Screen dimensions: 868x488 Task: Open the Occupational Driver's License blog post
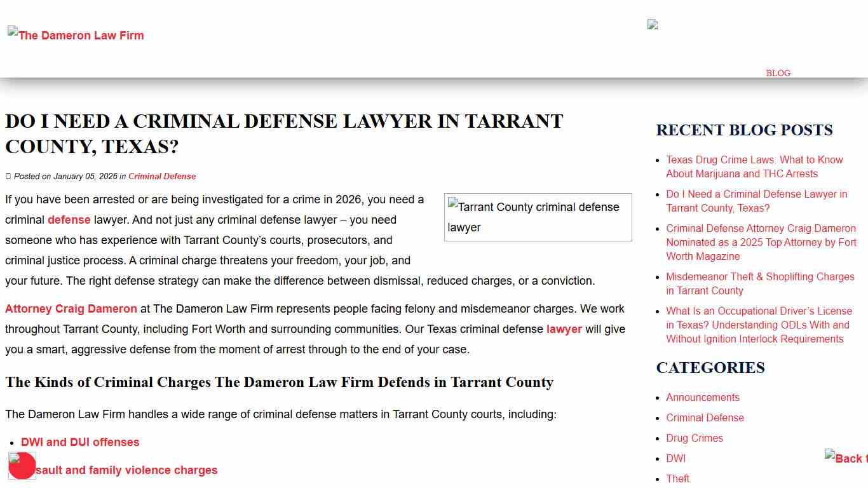pyautogui.click(x=759, y=325)
